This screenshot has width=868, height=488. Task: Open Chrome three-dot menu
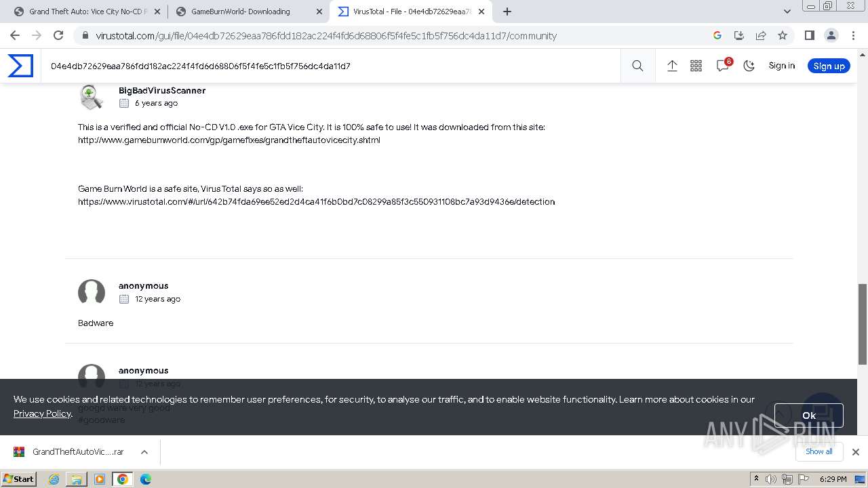tap(852, 35)
